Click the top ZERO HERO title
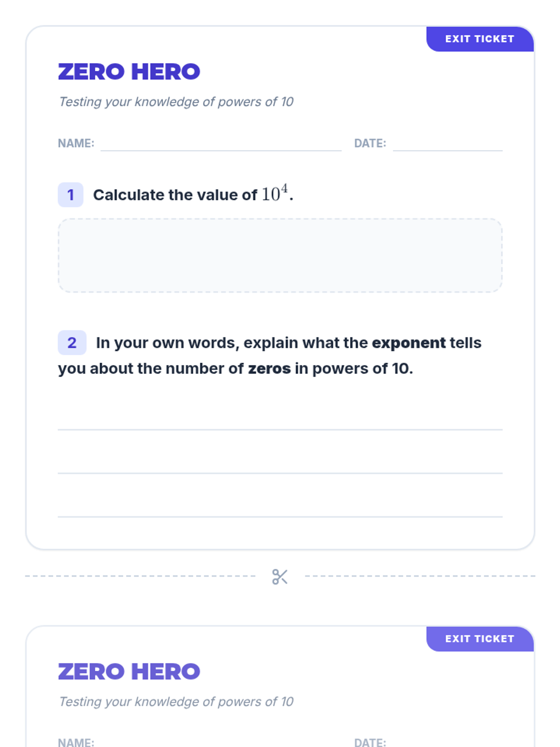 point(129,72)
